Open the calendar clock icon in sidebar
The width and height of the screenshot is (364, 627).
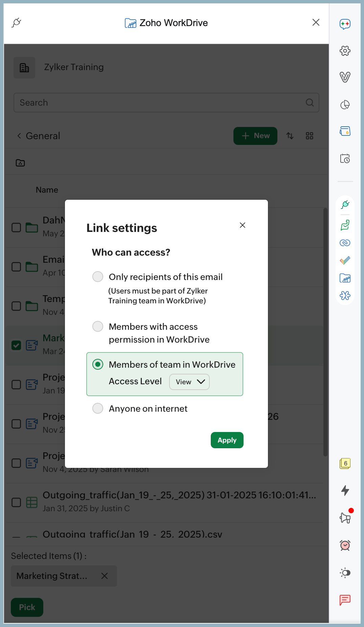(x=345, y=158)
